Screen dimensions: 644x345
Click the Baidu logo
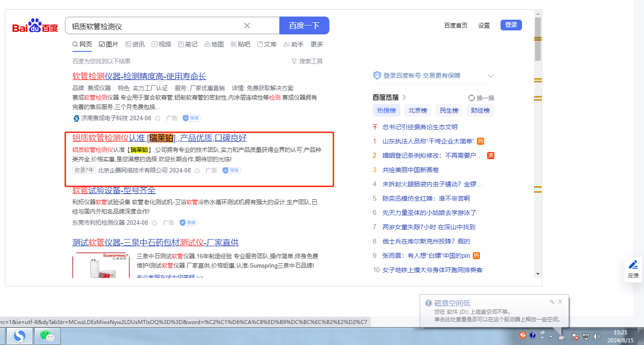pos(35,26)
